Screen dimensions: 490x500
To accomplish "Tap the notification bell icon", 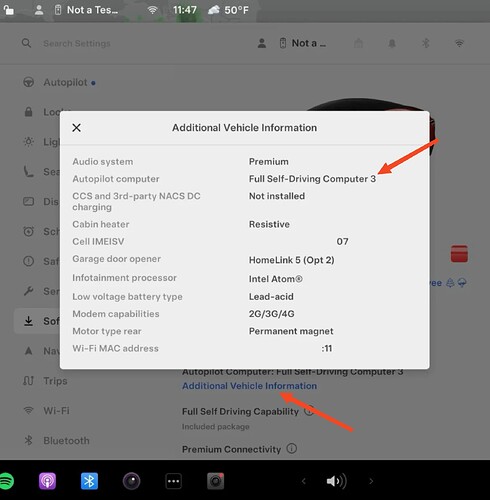I will (392, 43).
